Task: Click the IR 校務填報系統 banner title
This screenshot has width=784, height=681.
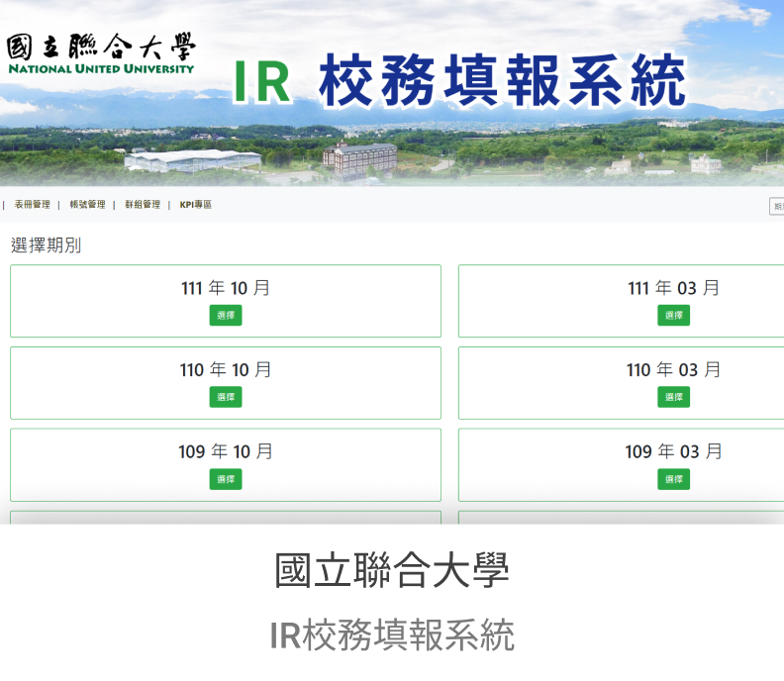Action: point(459,81)
